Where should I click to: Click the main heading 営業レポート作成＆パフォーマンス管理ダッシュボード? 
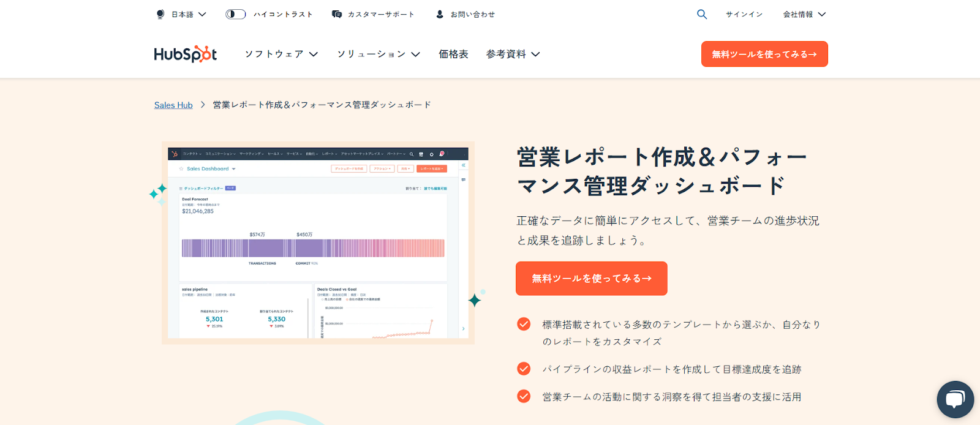[x=661, y=171]
